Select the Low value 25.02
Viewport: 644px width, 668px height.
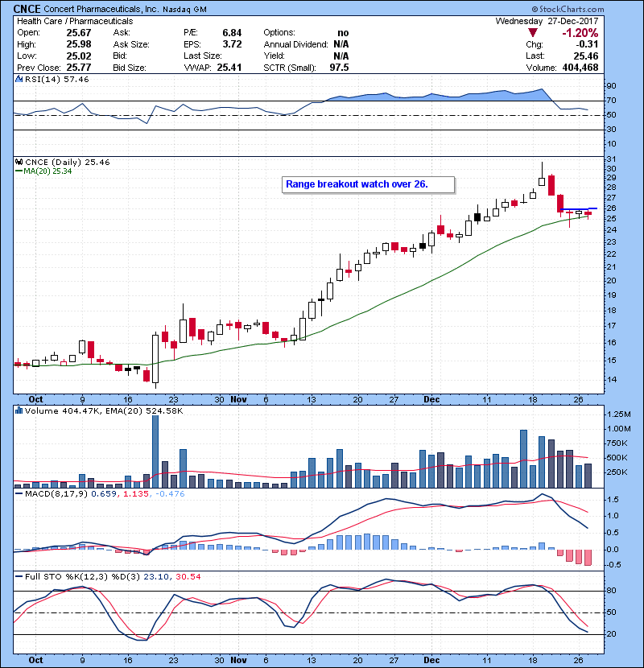click(79, 56)
